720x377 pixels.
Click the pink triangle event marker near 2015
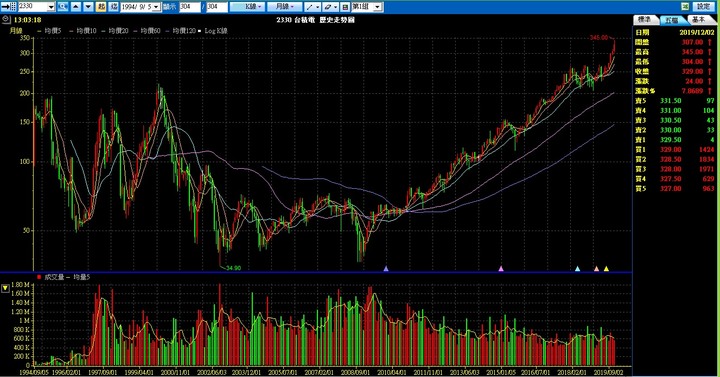click(x=501, y=269)
